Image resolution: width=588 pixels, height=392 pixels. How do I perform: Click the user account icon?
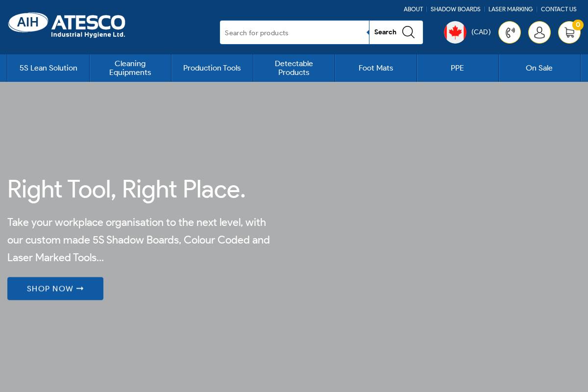point(539,32)
